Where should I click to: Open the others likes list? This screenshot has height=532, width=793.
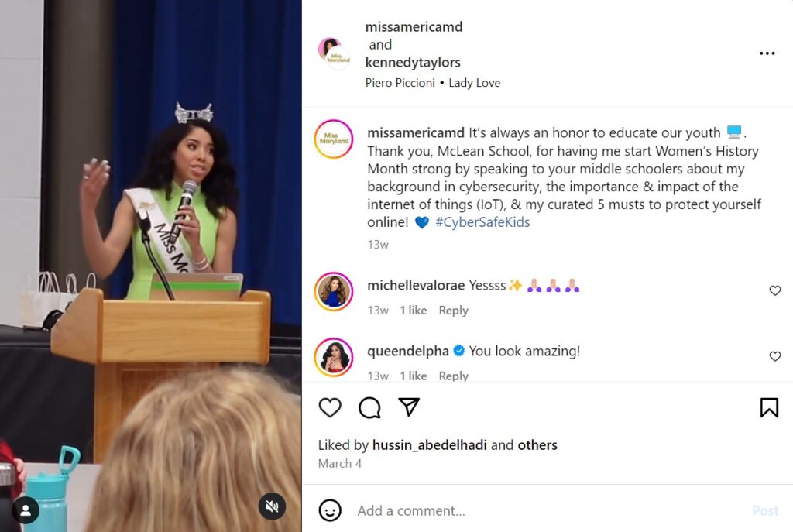(537, 445)
